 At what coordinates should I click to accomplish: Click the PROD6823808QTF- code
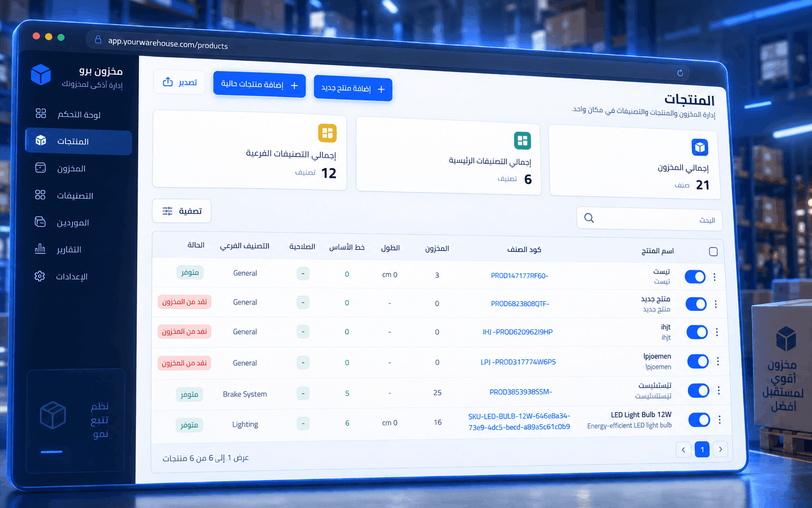[x=520, y=304]
